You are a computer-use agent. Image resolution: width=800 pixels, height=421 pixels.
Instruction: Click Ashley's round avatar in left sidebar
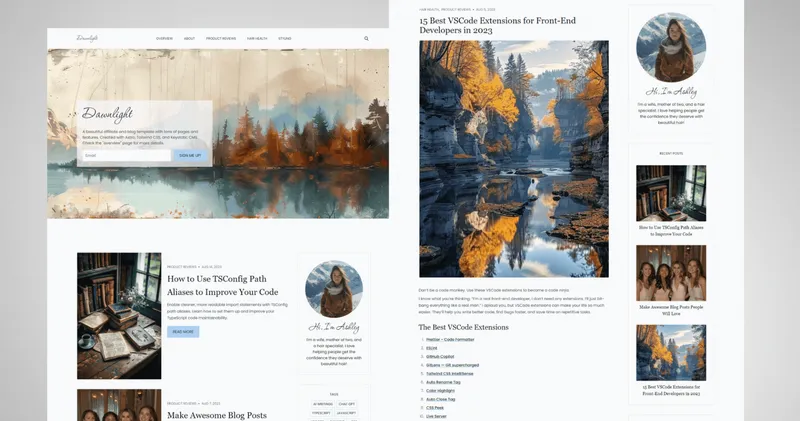click(334, 289)
